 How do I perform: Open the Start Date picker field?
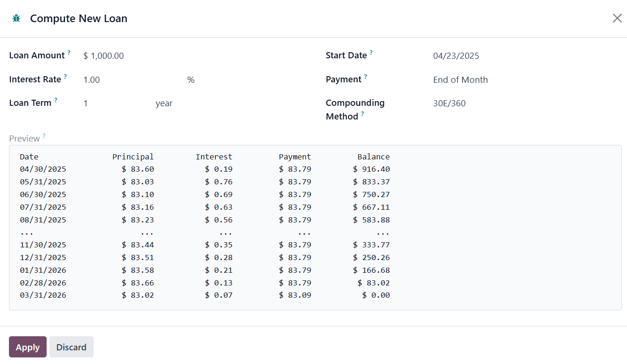pos(518,56)
